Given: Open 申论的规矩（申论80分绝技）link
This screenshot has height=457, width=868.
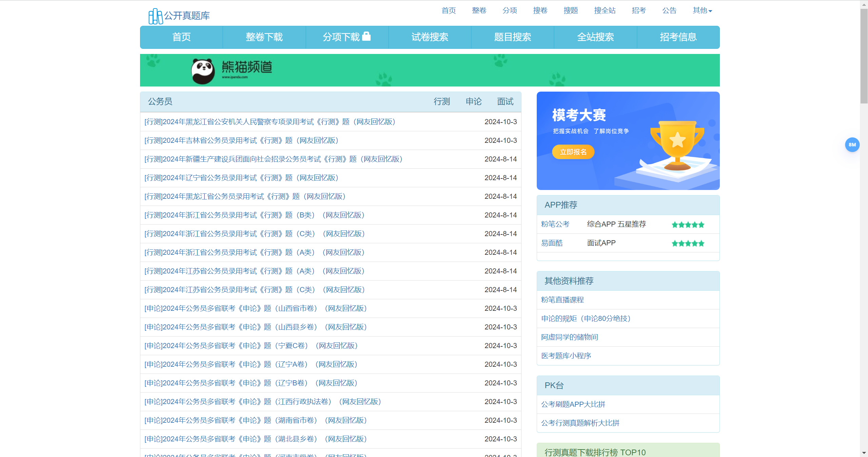Looking at the screenshot, I should (x=586, y=319).
